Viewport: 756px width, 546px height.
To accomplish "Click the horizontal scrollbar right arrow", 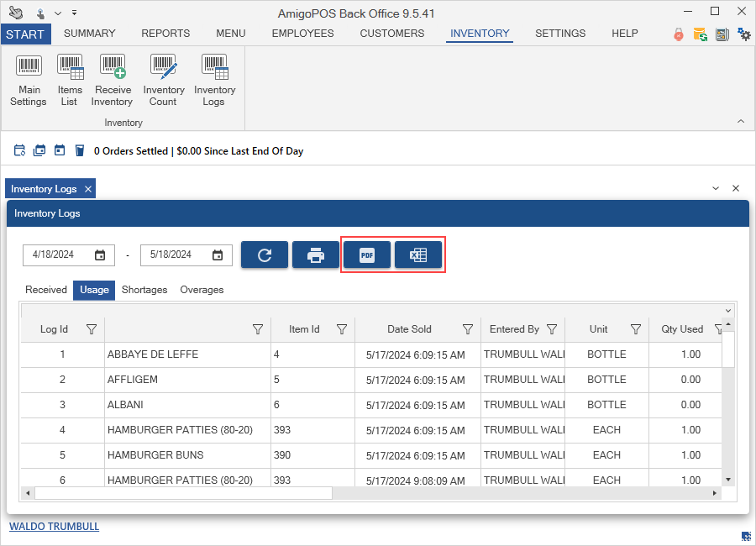I will coord(715,493).
